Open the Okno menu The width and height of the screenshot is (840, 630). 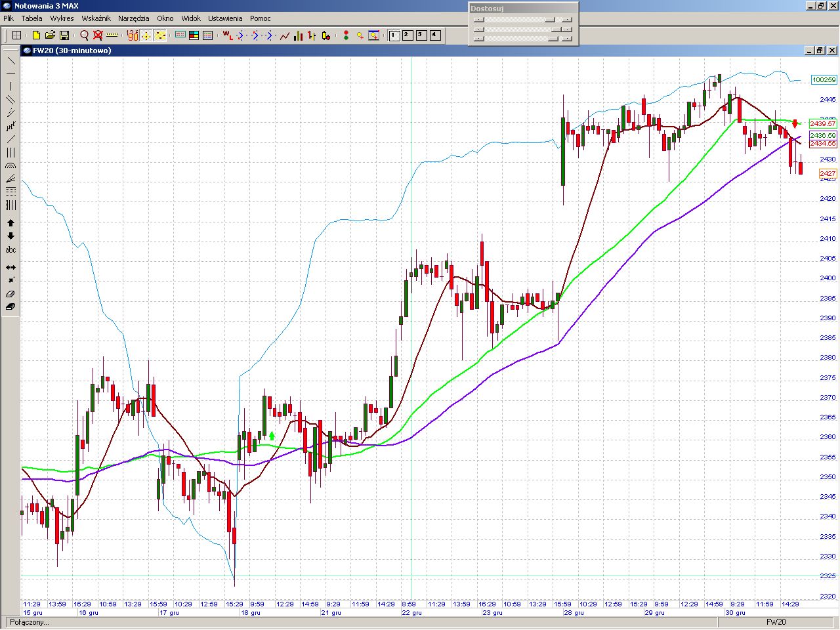point(165,18)
